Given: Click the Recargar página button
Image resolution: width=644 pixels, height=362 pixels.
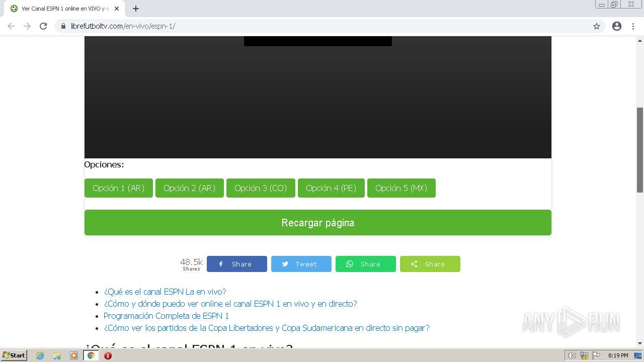Looking at the screenshot, I should click(x=318, y=222).
